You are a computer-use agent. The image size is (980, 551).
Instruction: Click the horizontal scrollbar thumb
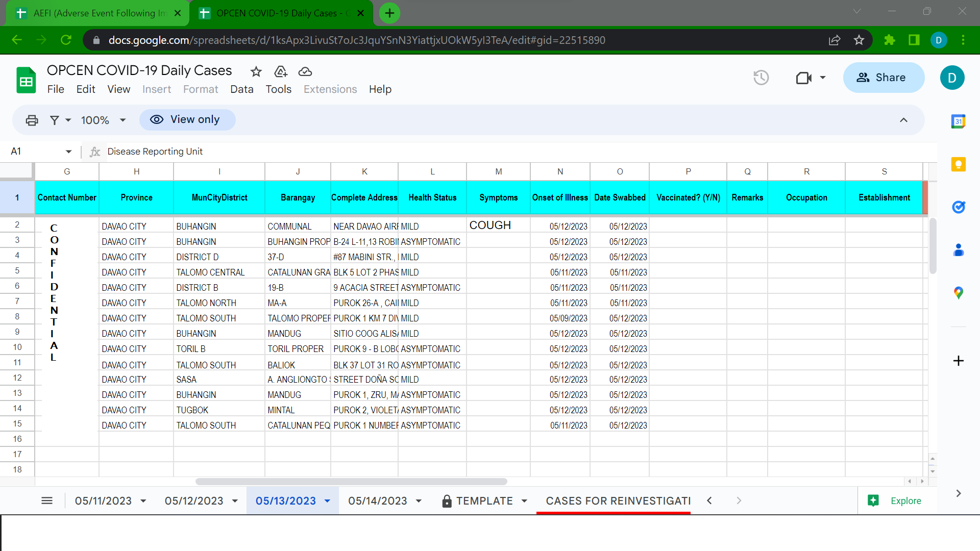coord(351,482)
